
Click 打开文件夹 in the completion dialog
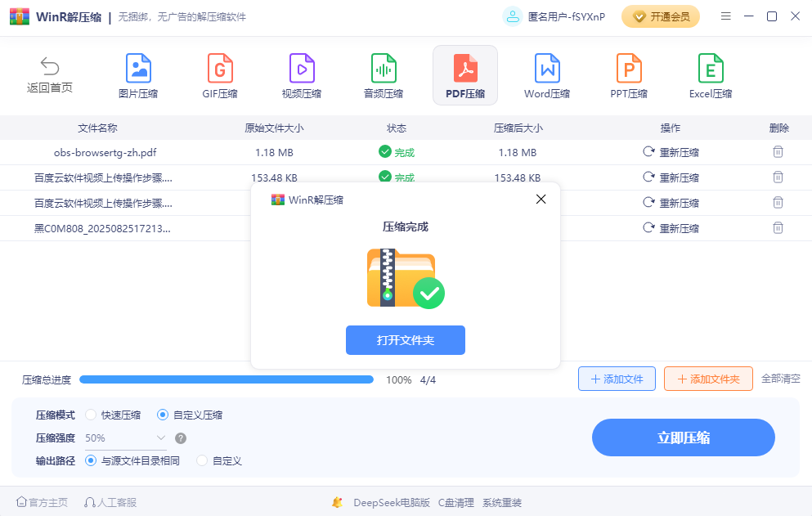405,340
